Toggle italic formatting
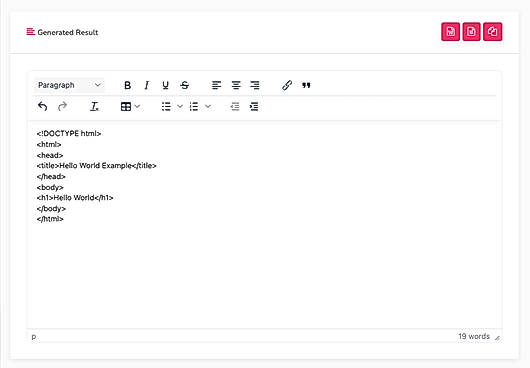 [x=146, y=85]
